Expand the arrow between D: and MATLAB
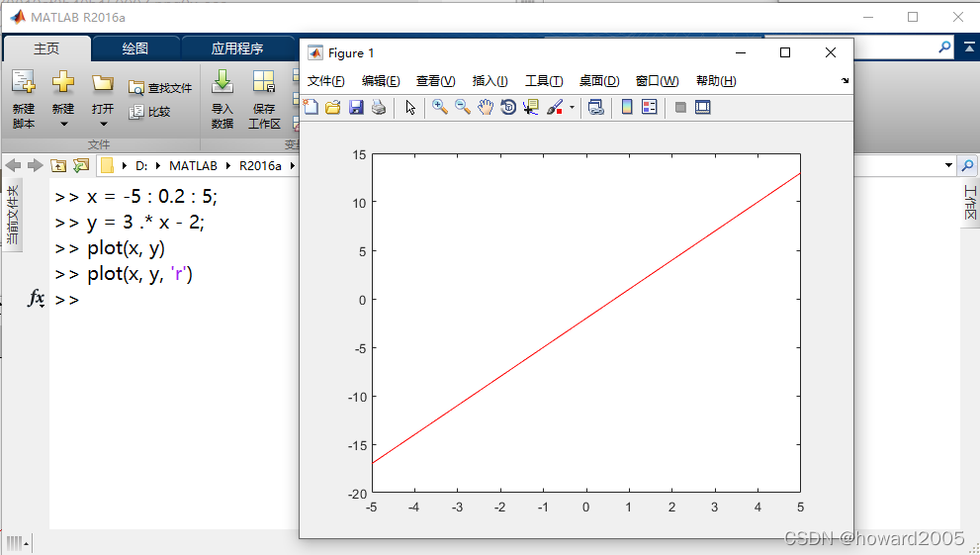980x555 pixels. click(158, 165)
